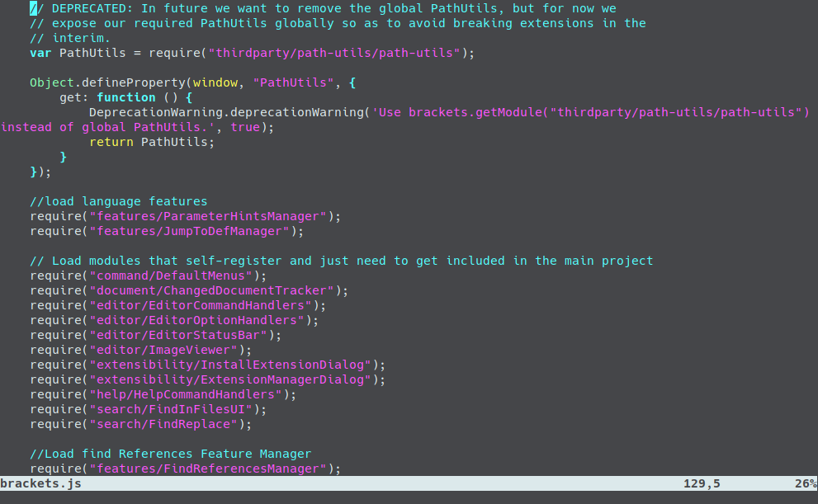Click "extensibility/ExtensionManagerDialog" require string
Screen dimensions: 818x504
click(233, 379)
